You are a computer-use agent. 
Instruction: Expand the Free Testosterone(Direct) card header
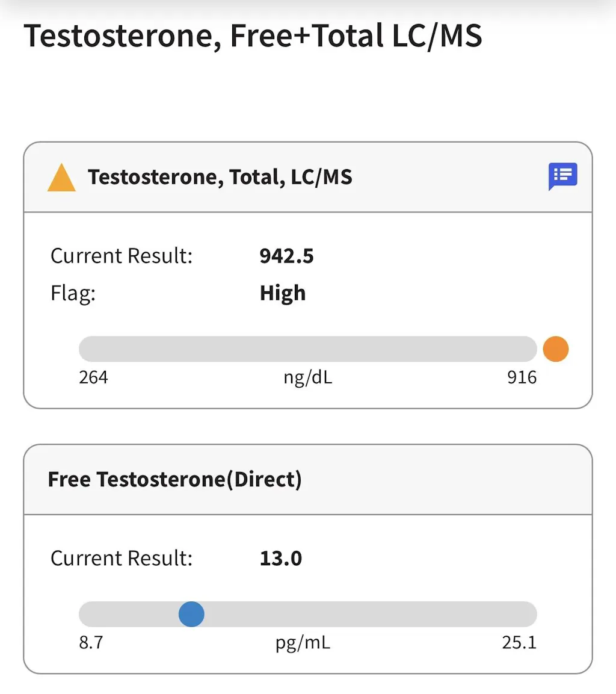174,480
